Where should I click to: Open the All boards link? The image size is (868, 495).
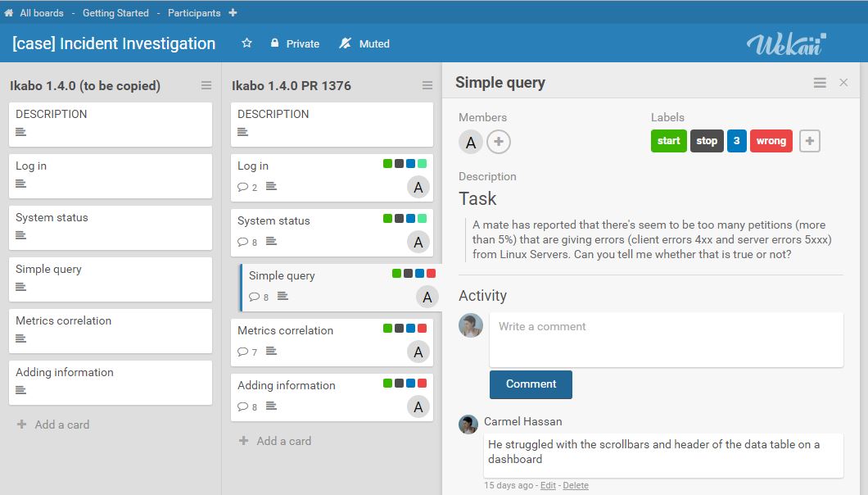coord(42,13)
